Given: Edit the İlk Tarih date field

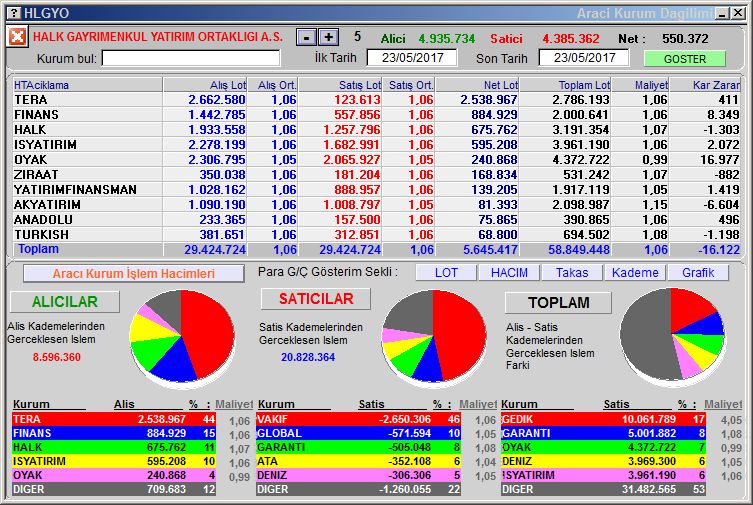Looking at the screenshot, I should tap(412, 58).
